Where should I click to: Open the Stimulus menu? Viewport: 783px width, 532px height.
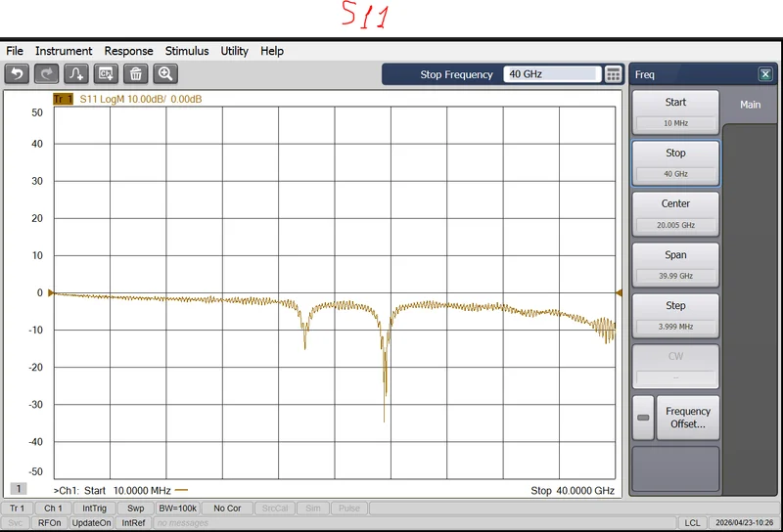click(187, 51)
